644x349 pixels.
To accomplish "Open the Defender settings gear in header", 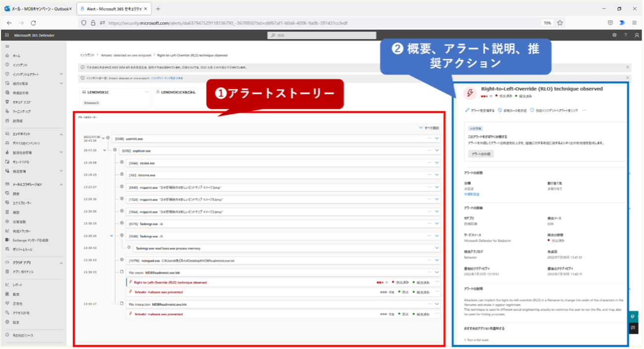I will click(615, 35).
